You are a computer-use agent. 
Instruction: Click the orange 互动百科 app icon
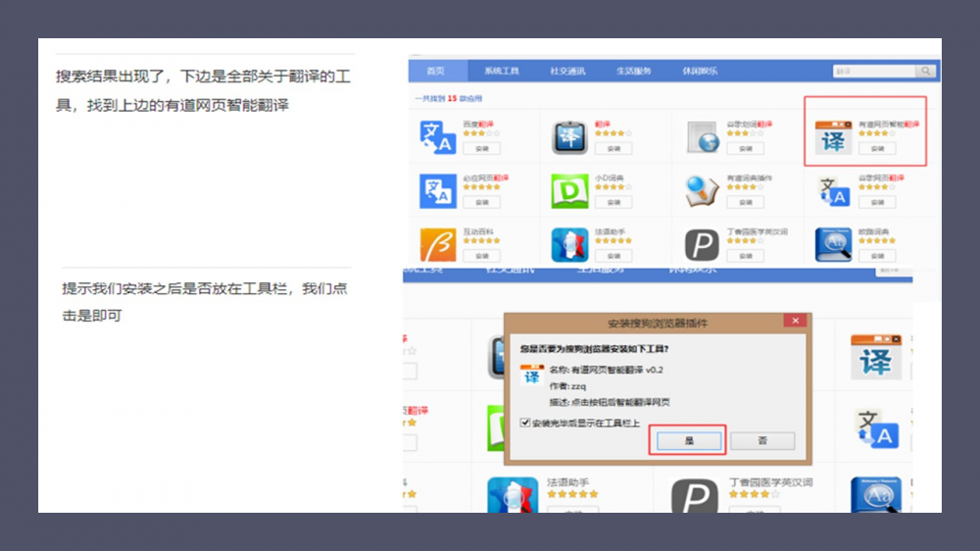[x=438, y=244]
